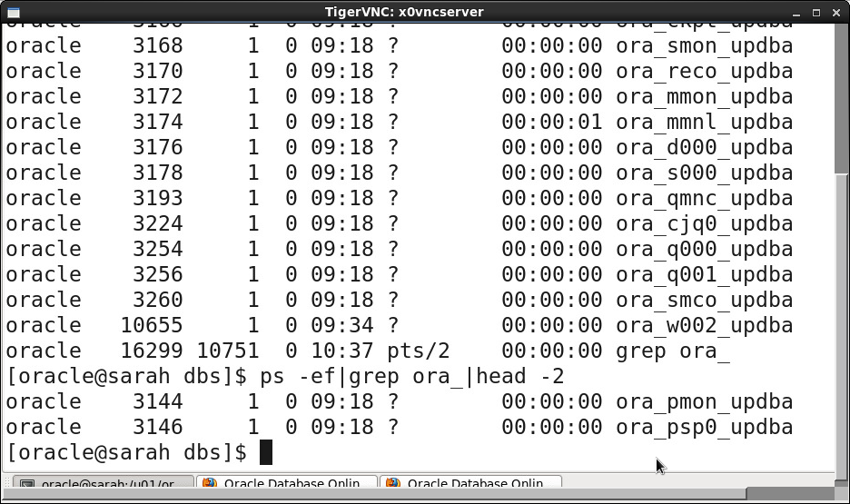Screen dimensions: 850x504
Task: Click the text ora_pmon_updba
Action: pyautogui.click(x=704, y=402)
